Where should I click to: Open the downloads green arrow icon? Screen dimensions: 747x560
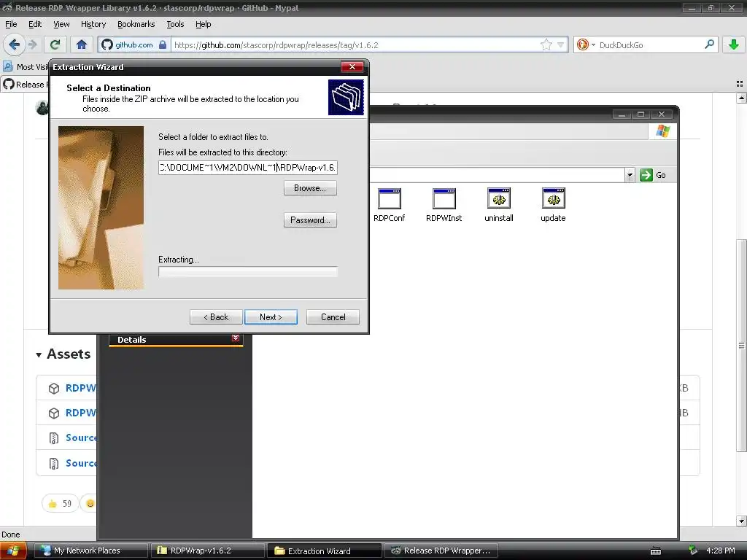pyautogui.click(x=734, y=44)
